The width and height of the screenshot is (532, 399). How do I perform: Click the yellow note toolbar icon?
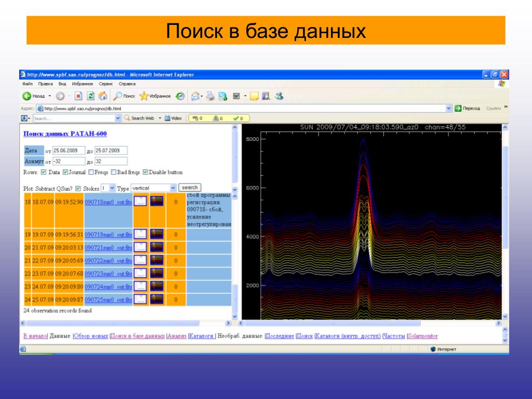coord(254,96)
